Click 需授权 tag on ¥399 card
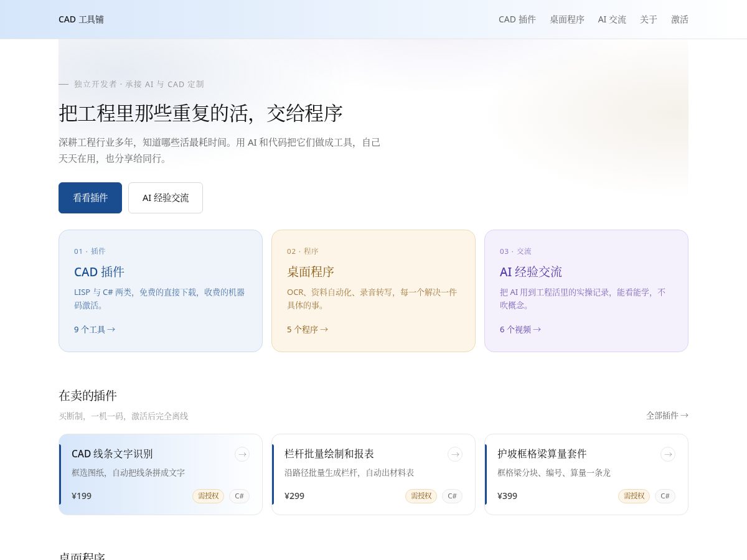The width and height of the screenshot is (747, 560). (634, 496)
